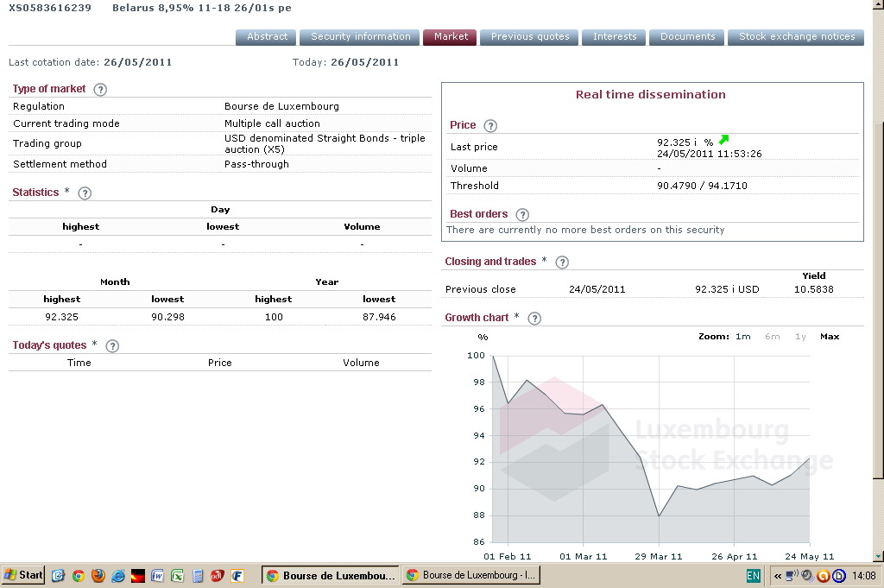Open help icon next to Statistics
Image resolution: width=884 pixels, height=588 pixels.
[x=85, y=193]
